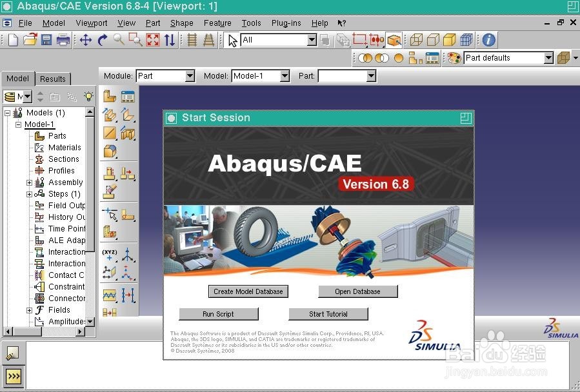Open the Feature menu
Image resolution: width=580 pixels, height=392 pixels.
pos(217,23)
